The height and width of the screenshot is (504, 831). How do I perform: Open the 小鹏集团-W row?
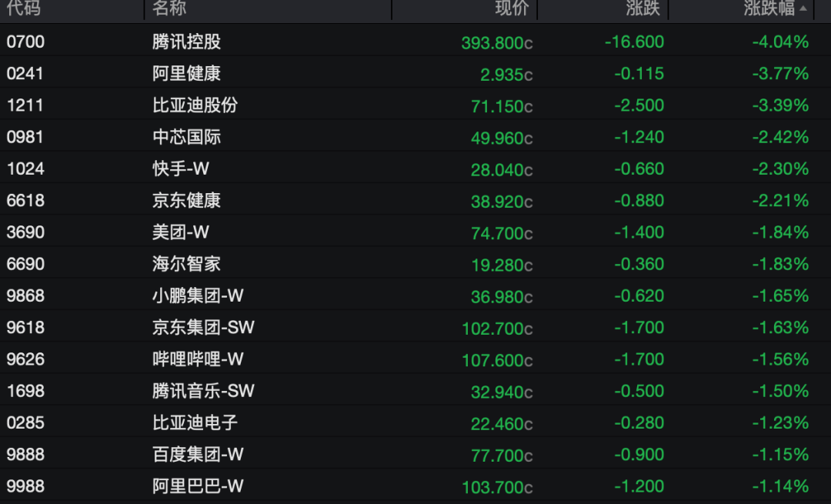[415, 294]
